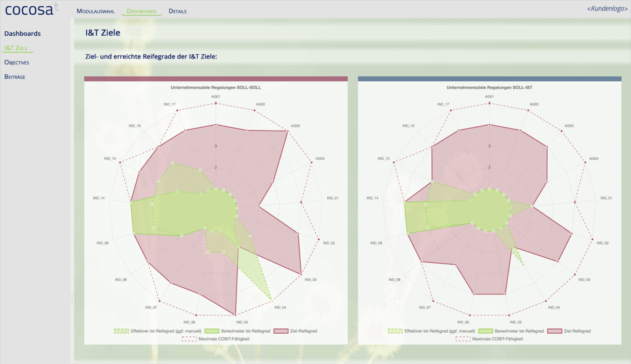The height and width of the screenshot is (364, 631).
Task: Click the IND_09 label in SOLL-IST chart
Action: tap(376, 243)
